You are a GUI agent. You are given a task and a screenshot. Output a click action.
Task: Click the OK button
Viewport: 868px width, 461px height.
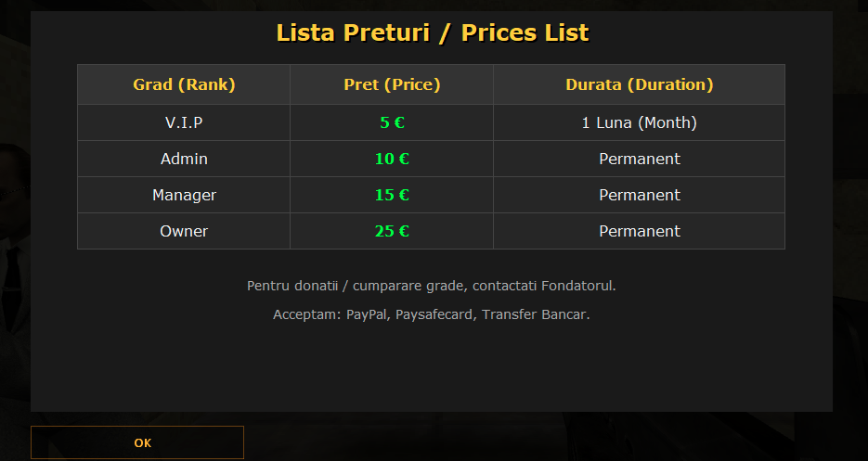coord(137,442)
